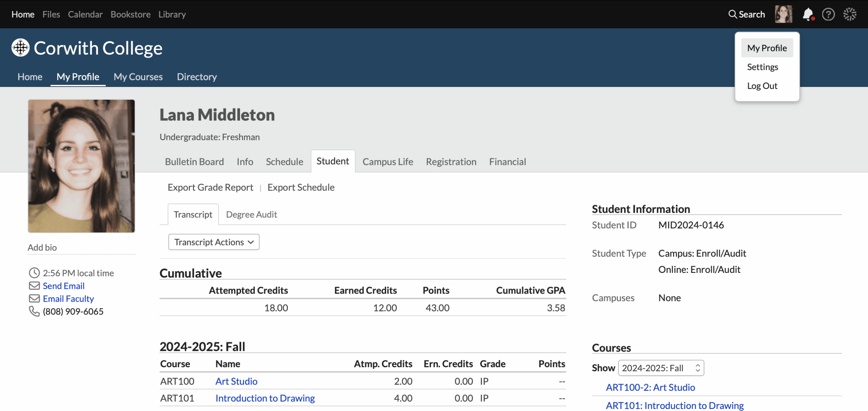Click envelope icon beside Send Email
The width and height of the screenshot is (868, 411).
[34, 286]
